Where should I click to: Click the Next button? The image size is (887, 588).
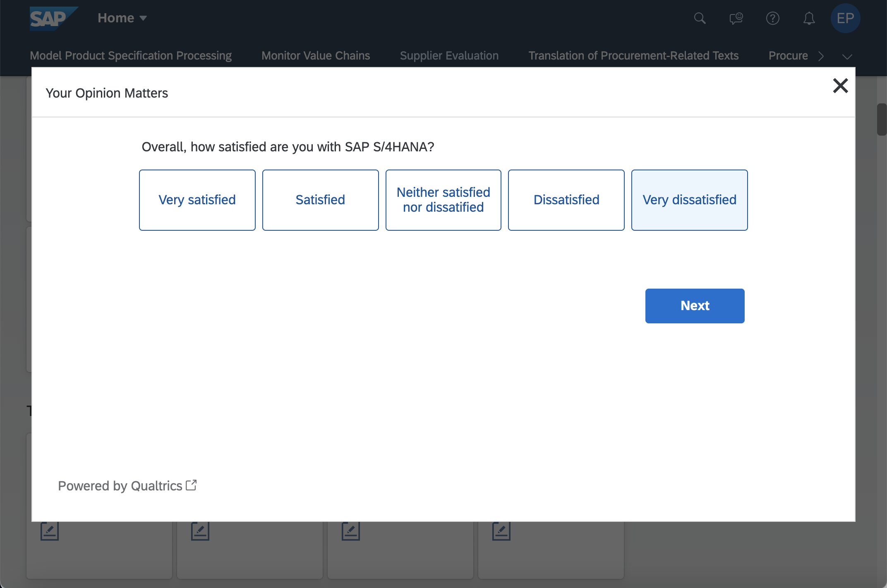pos(695,306)
